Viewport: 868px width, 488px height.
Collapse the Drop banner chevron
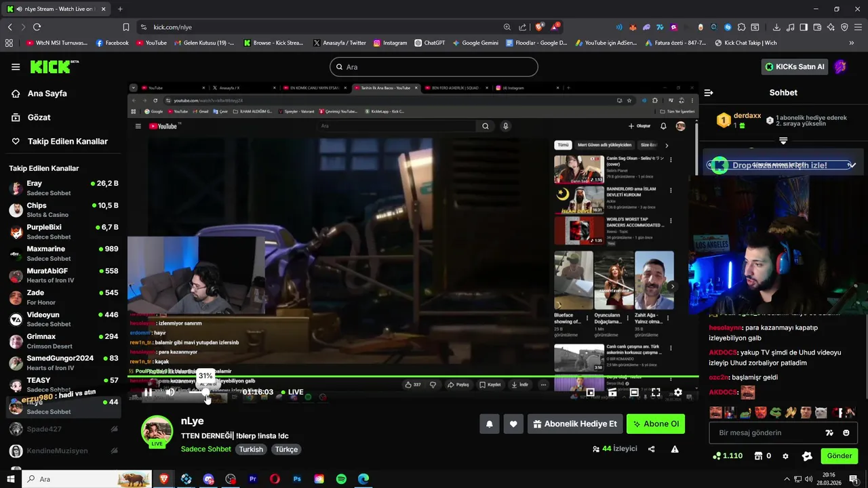click(853, 165)
